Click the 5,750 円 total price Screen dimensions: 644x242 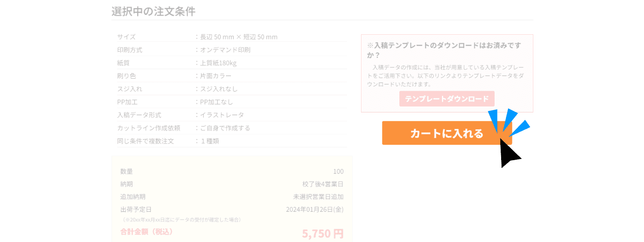coord(323,233)
